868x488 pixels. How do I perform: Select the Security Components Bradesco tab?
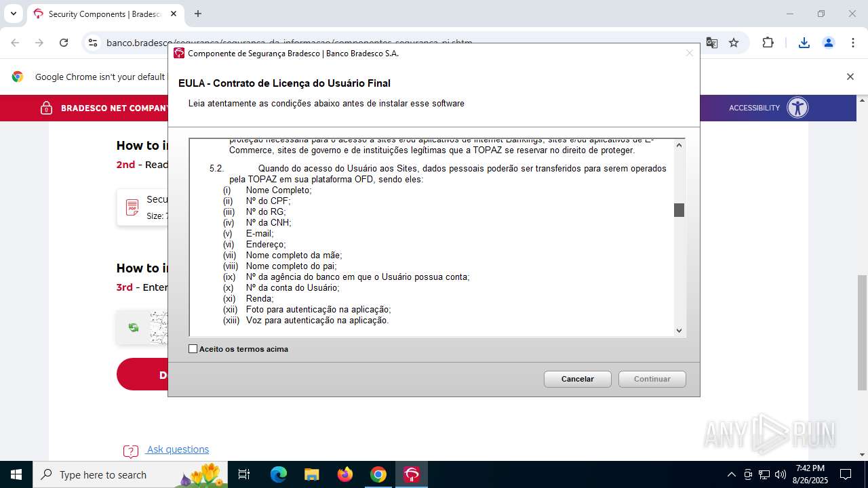coord(105,14)
